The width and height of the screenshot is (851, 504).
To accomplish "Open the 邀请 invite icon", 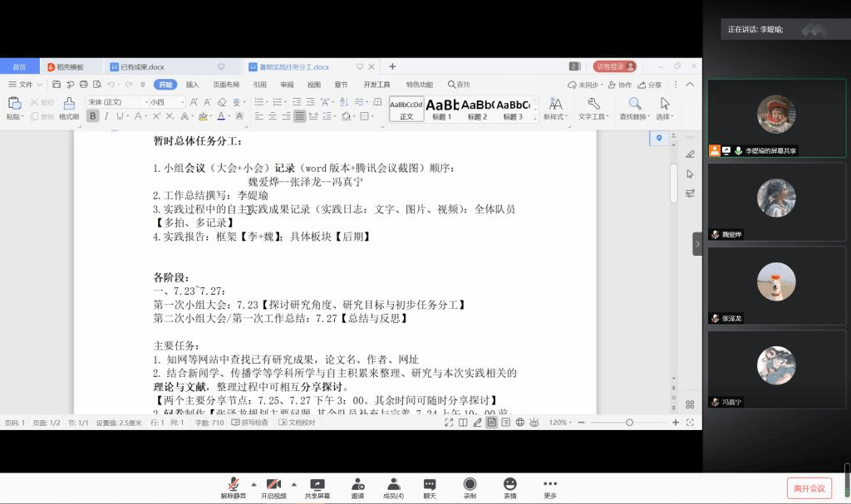I will [357, 485].
